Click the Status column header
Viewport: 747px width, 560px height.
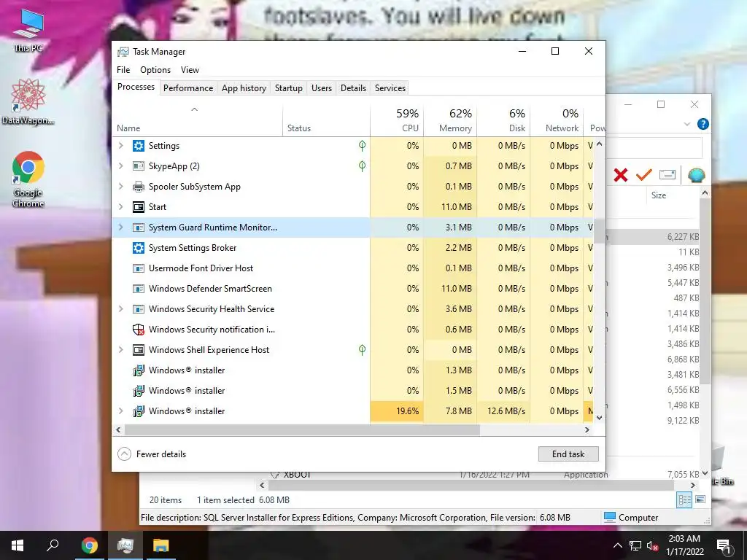pyautogui.click(x=326, y=120)
